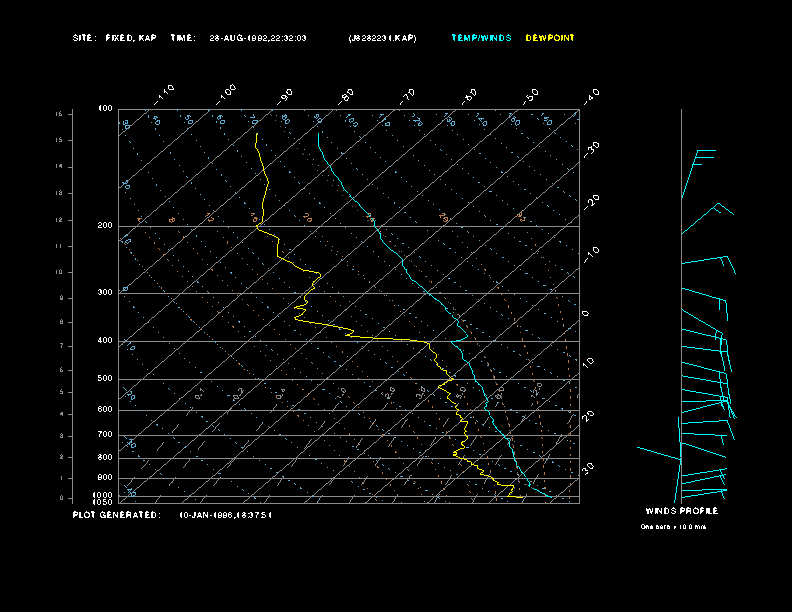
Task: Click the site name FIXED, KAP
Action: coord(131,38)
